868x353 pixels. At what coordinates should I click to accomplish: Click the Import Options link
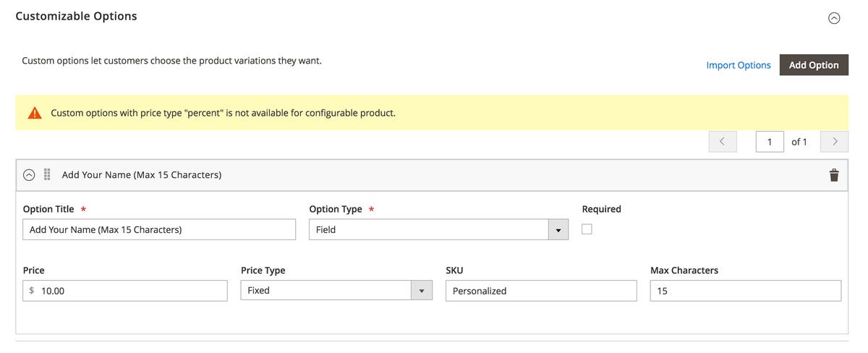(739, 65)
